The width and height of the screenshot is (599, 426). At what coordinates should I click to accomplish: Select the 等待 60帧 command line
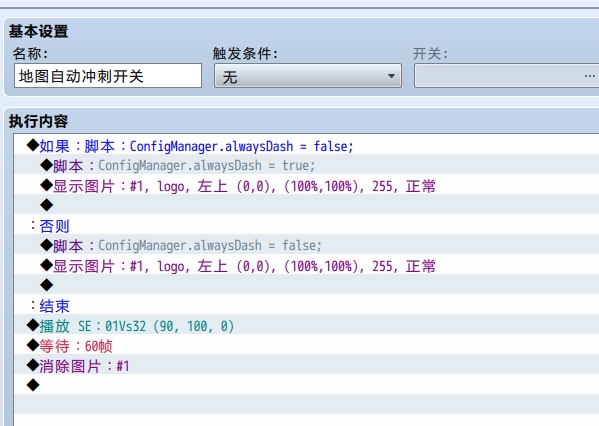(x=306, y=345)
